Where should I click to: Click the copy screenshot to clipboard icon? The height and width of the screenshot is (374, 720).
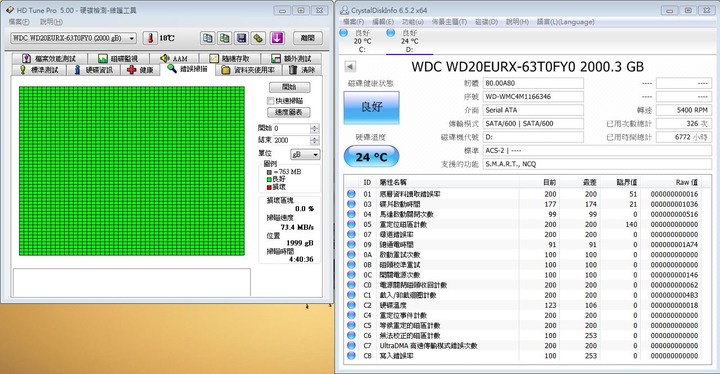pos(225,38)
